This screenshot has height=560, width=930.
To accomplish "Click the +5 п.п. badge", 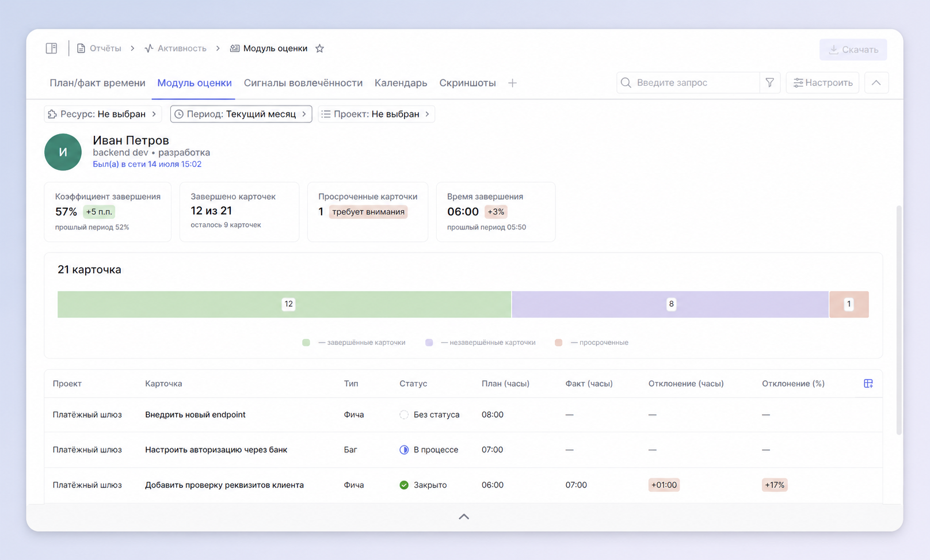I will (99, 212).
